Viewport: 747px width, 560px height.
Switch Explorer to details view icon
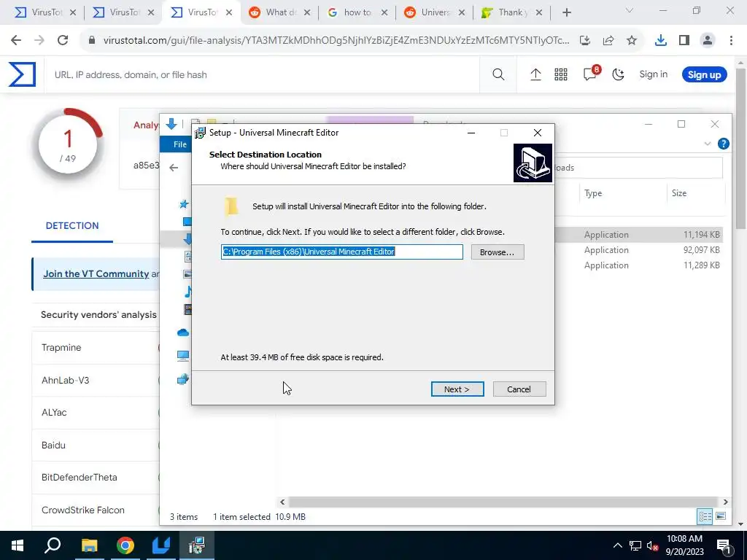tap(705, 516)
